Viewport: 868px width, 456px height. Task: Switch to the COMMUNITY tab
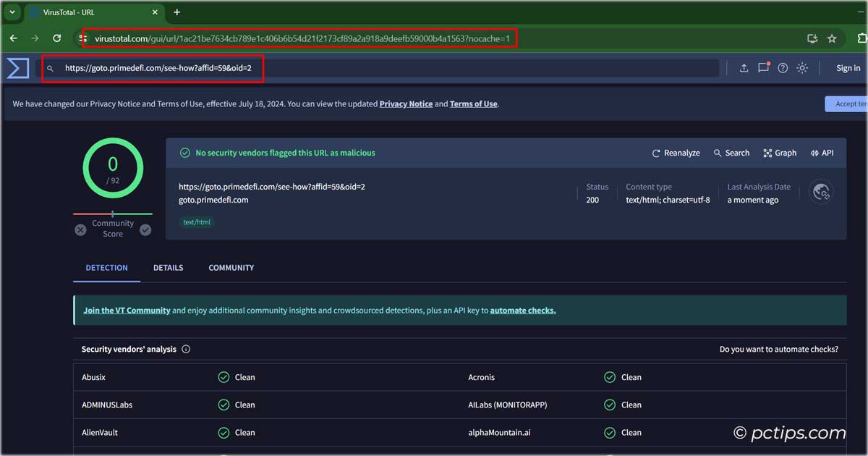[231, 268]
